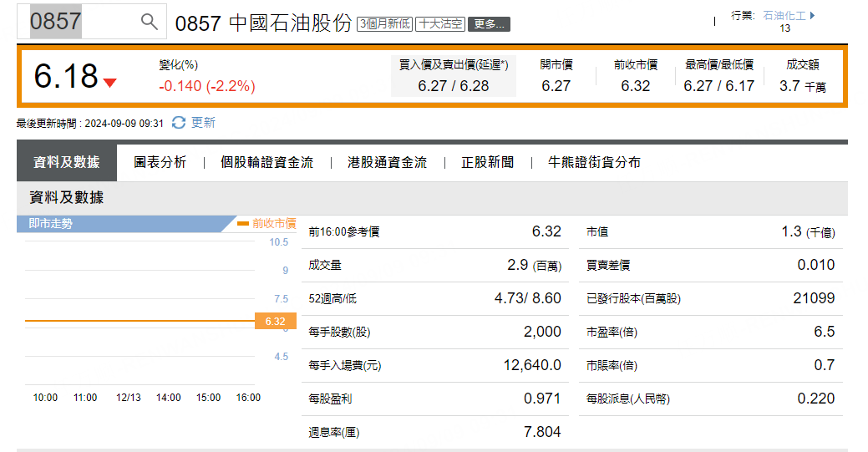Click the 每股盈利 value 0.971
Screen dimensions: 868x452
point(542,399)
